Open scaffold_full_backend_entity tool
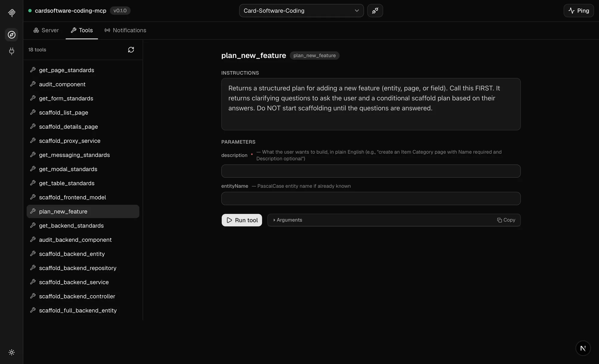 [x=83, y=310]
